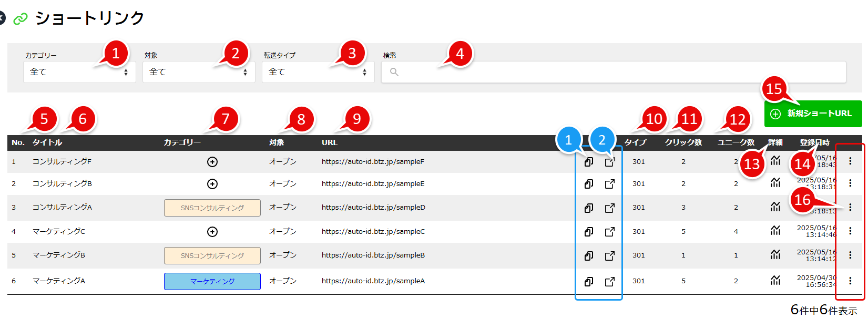Open the 対象 filter dropdown
Viewport: 868px width, 329px height.
tap(199, 72)
